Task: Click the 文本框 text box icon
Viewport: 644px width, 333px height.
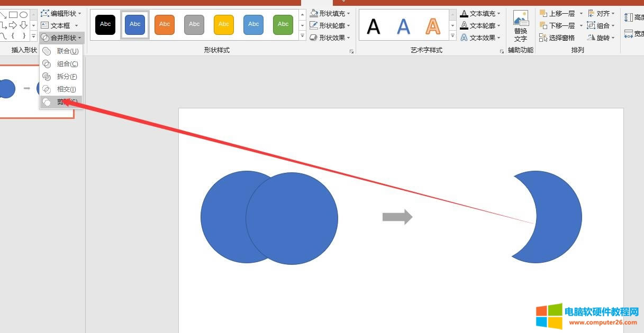Action: tap(45, 25)
